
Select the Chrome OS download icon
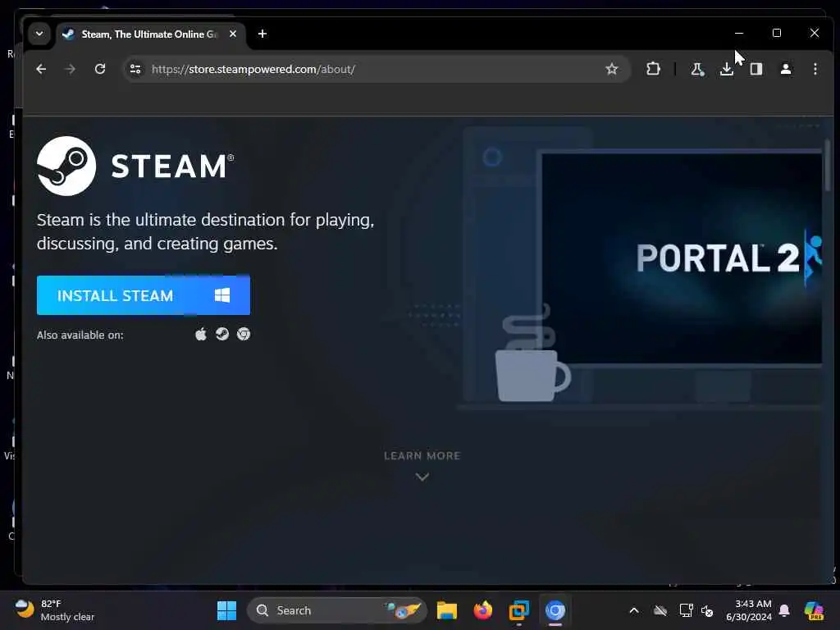244,335
